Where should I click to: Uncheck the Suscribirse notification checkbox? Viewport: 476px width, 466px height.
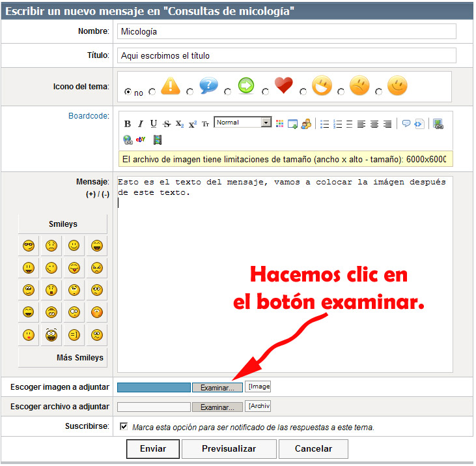pyautogui.click(x=124, y=426)
